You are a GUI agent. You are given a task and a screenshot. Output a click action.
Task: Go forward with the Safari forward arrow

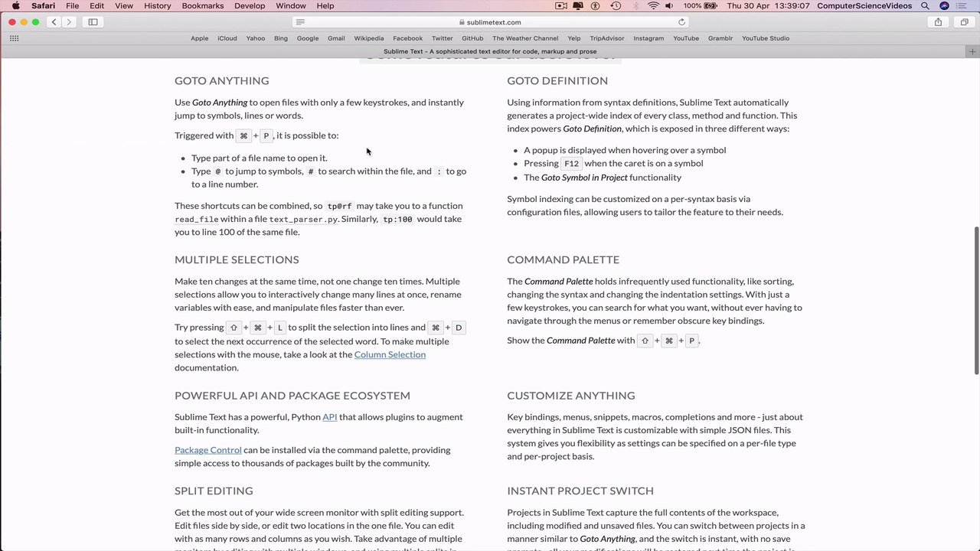click(69, 22)
